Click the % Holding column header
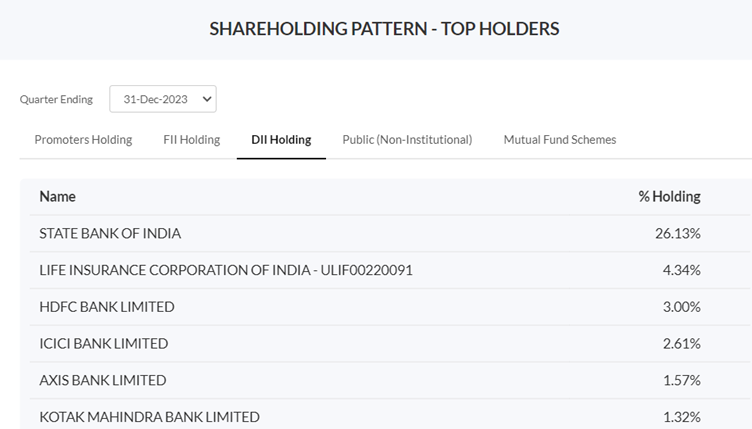Viewport: 752px width, 429px height. (669, 197)
